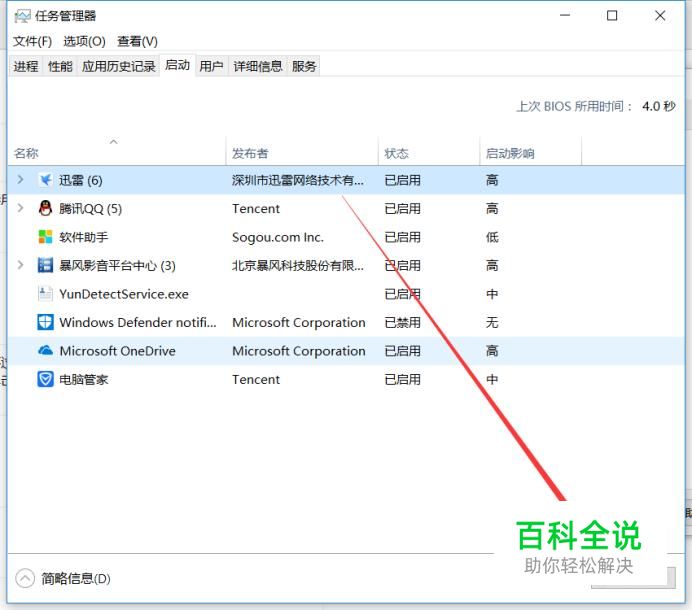Close the Task Manager window
The height and width of the screenshot is (610, 692).
660,15
